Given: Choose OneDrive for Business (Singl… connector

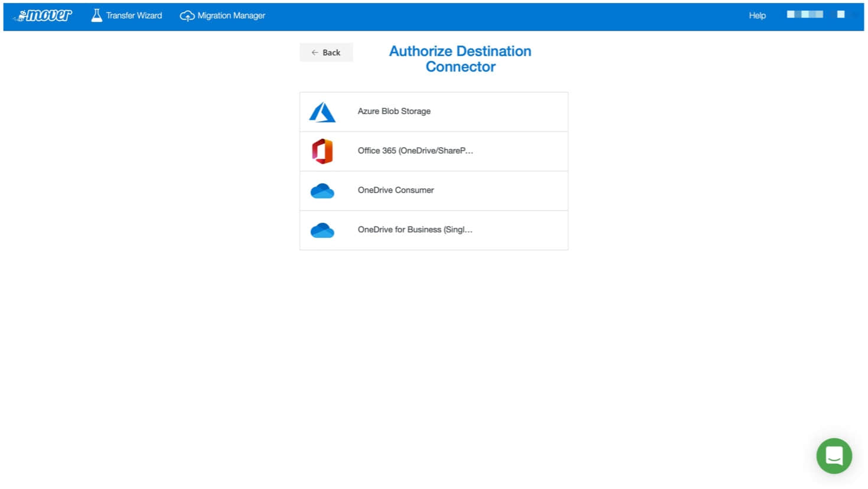Looking at the screenshot, I should (434, 230).
